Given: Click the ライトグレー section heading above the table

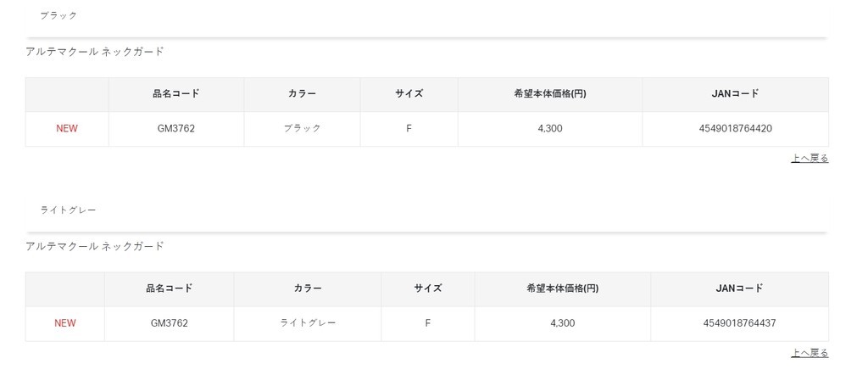Looking at the screenshot, I should [68, 210].
